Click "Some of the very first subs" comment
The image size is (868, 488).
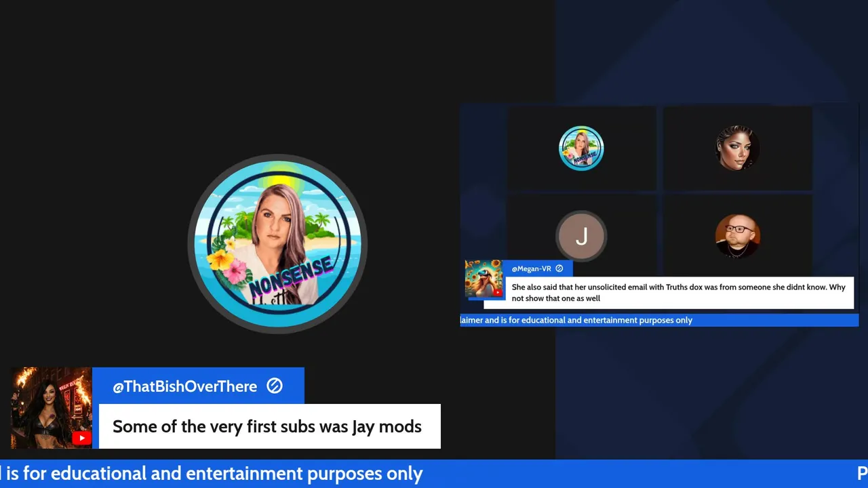[270, 426]
